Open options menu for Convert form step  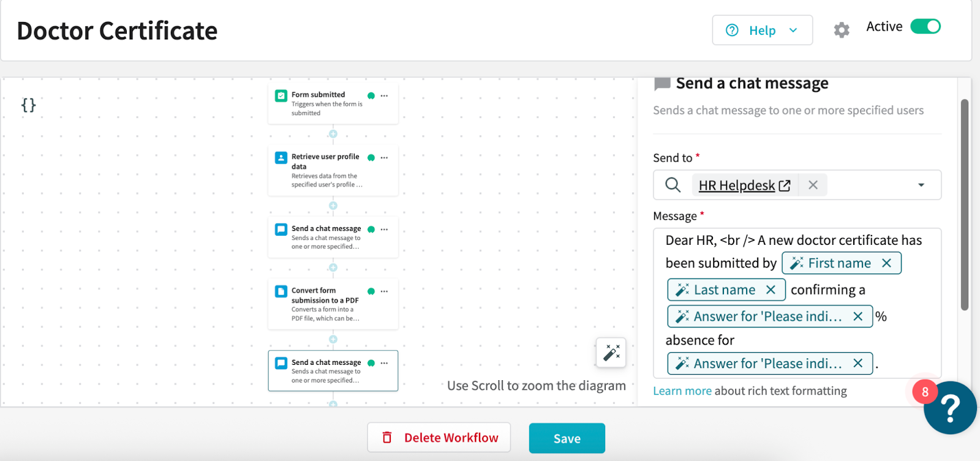[x=384, y=291]
